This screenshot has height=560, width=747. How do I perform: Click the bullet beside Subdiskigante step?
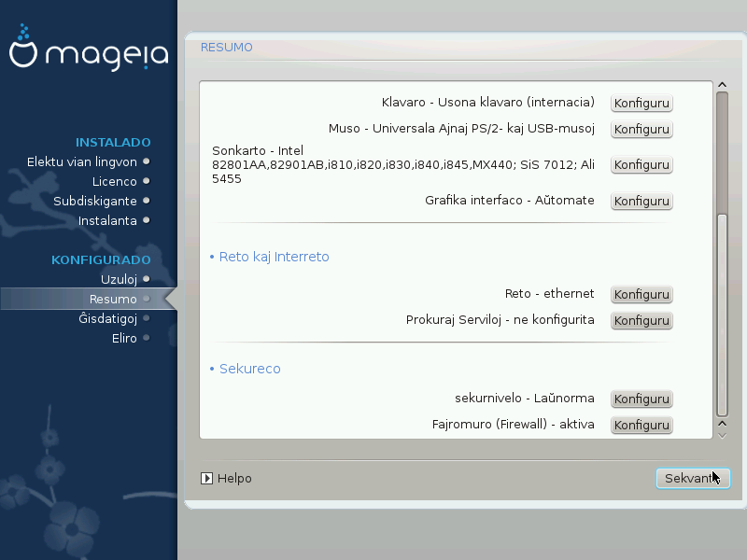[147, 201]
